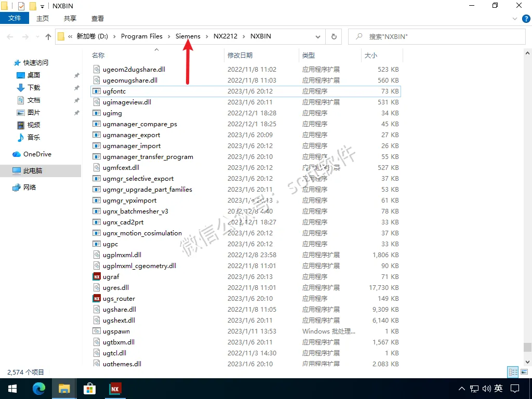The width and height of the screenshot is (532, 399).
Task: Navigate to Siemens in address bar
Action: 188,36
